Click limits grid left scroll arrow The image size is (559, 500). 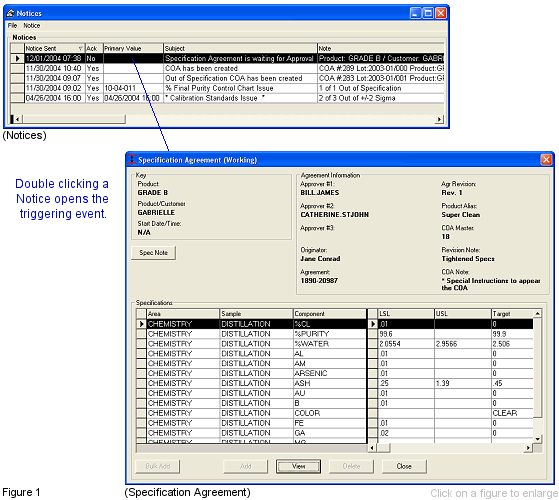[x=372, y=448]
